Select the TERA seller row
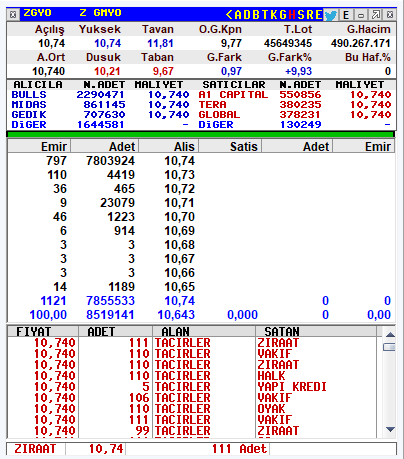This screenshot has height=459, width=404. tap(295, 105)
